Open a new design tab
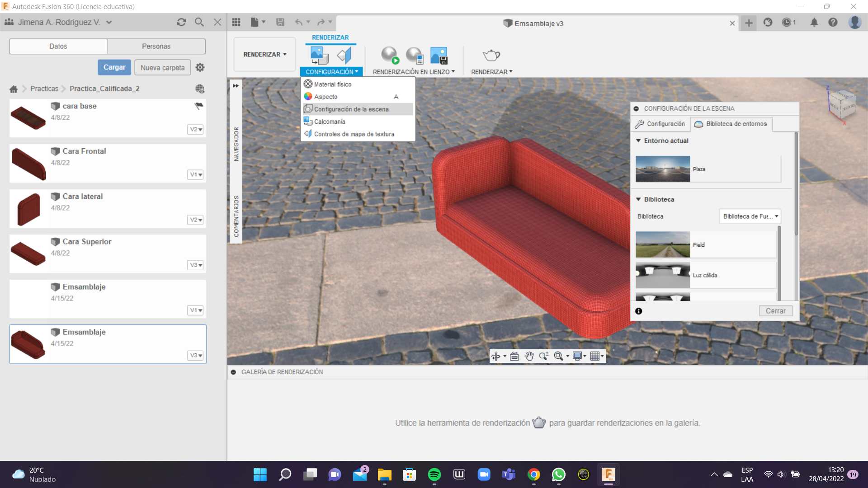This screenshot has height=488, width=868. pos(749,23)
